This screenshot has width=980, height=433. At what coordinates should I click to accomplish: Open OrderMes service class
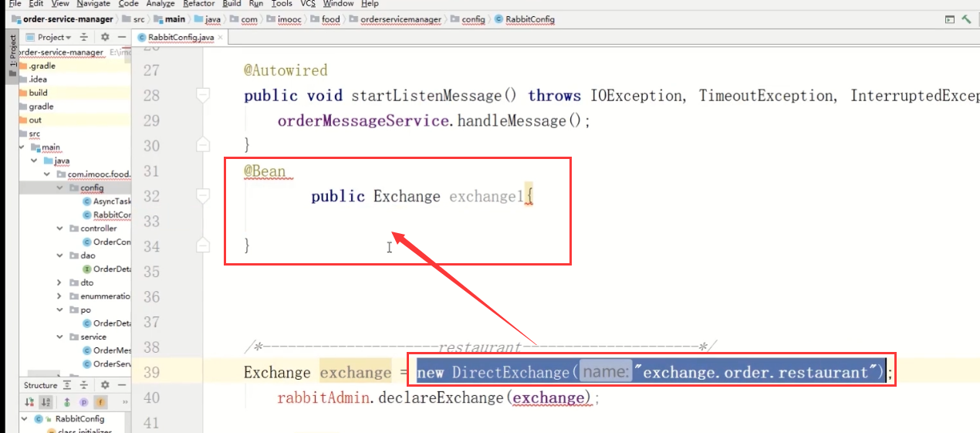pyautogui.click(x=106, y=350)
